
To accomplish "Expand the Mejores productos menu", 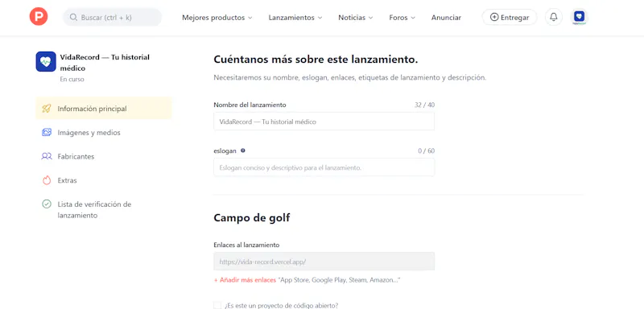I will click(217, 18).
